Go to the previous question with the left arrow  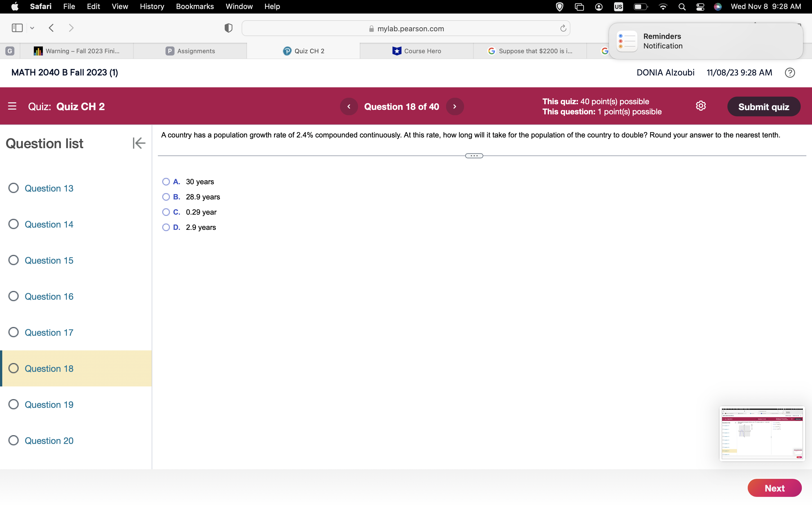[x=349, y=106]
